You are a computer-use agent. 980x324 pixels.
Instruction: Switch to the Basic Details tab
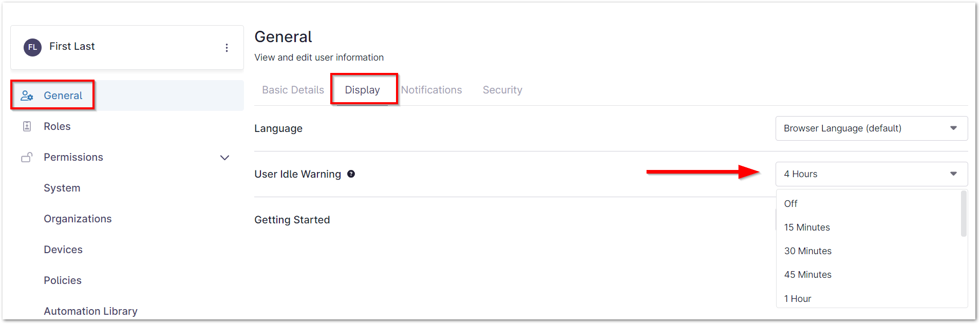point(293,90)
